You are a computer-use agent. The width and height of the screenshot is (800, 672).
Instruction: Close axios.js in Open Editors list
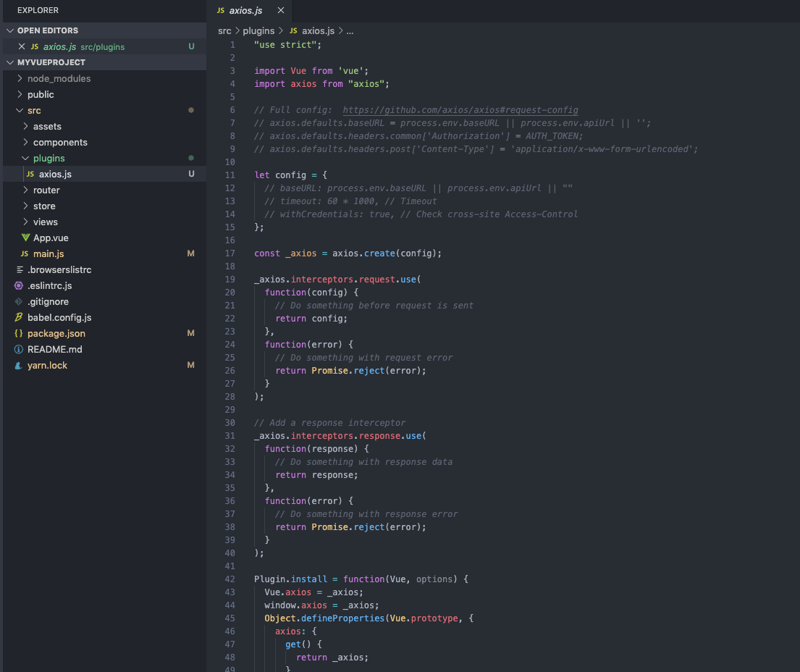[x=22, y=46]
